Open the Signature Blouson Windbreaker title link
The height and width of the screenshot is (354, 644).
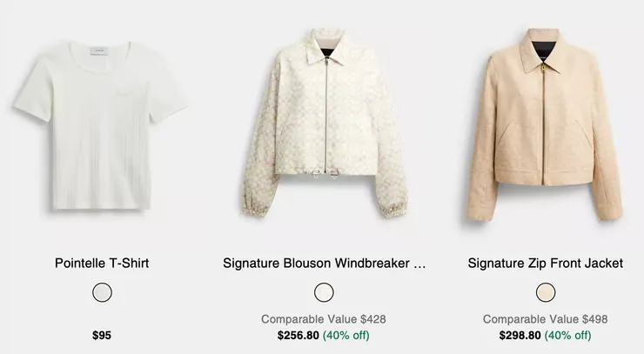pos(324,263)
